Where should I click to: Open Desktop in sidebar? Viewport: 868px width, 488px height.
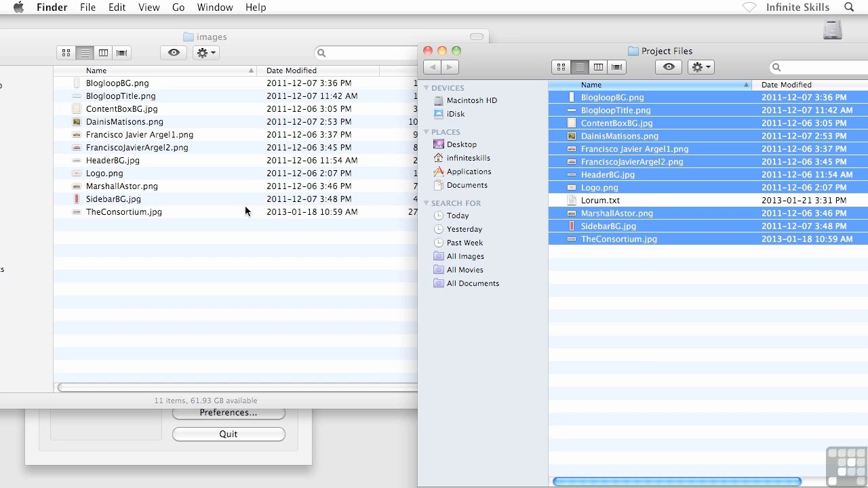455,144
